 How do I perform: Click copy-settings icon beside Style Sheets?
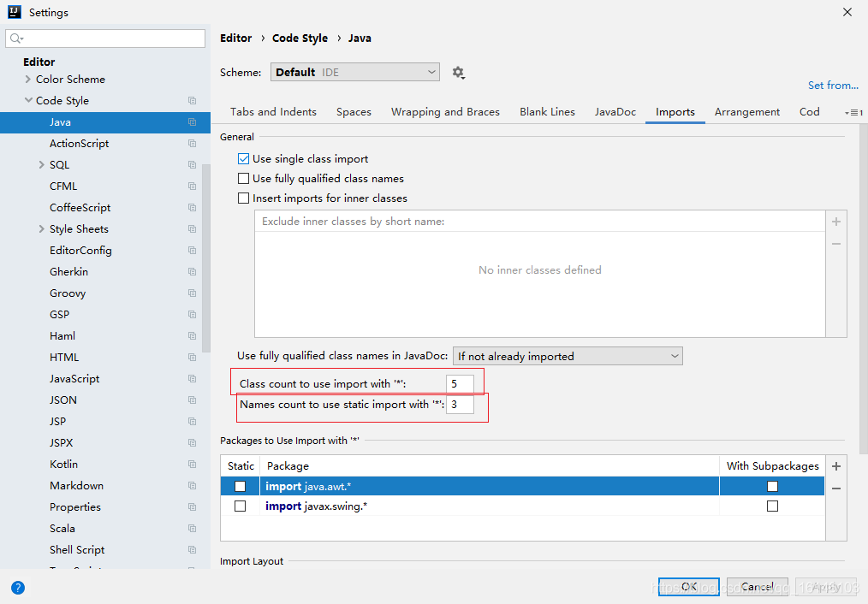point(192,229)
